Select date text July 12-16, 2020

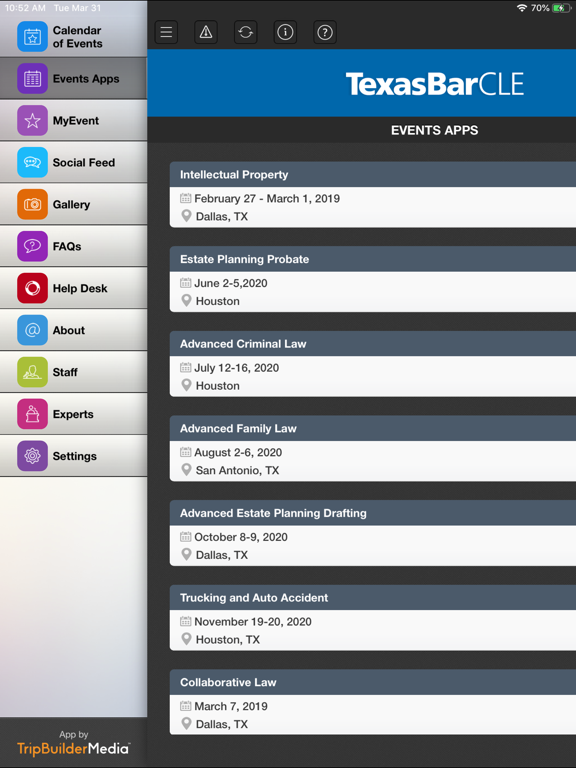coord(237,368)
